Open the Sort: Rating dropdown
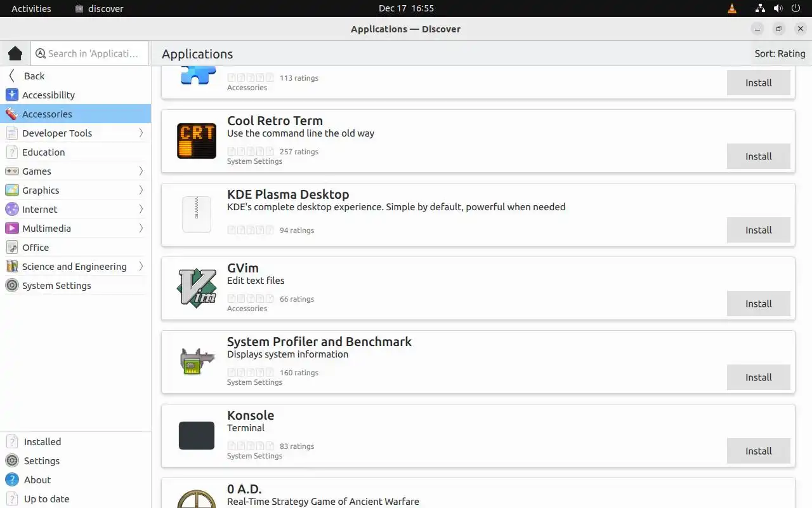812x508 pixels. pyautogui.click(x=780, y=53)
